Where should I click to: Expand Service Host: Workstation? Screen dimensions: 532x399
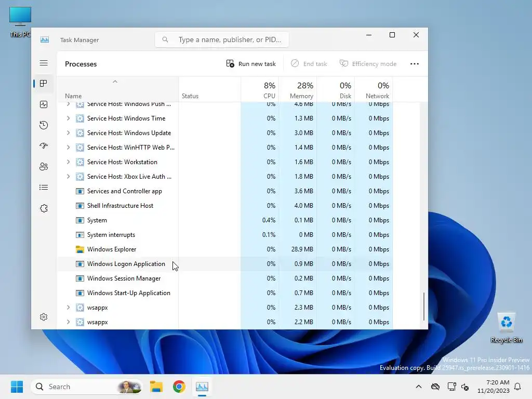point(68,162)
